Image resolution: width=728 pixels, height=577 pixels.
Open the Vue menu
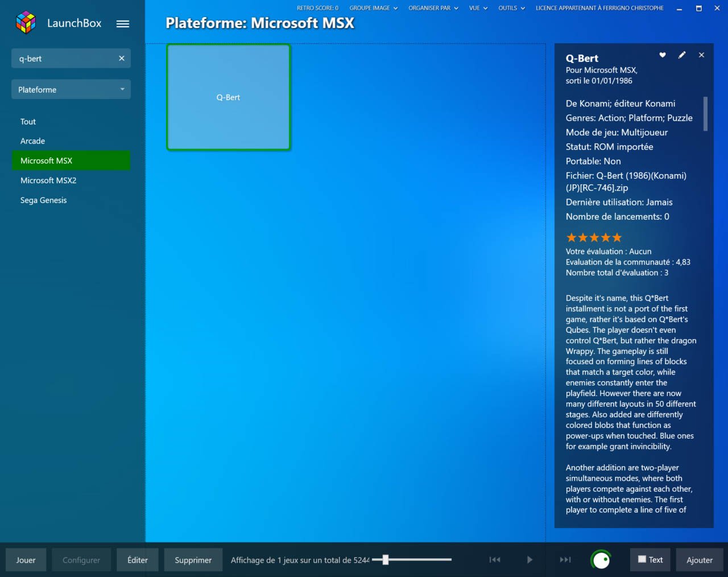(x=478, y=8)
